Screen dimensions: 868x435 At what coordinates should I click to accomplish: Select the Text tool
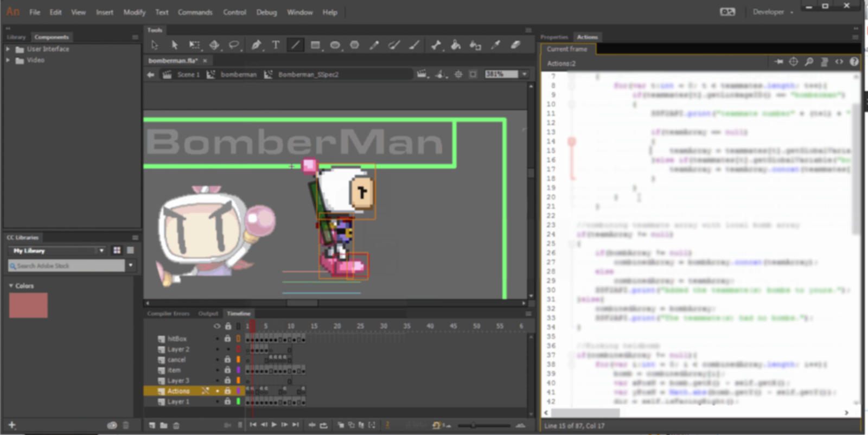(276, 45)
